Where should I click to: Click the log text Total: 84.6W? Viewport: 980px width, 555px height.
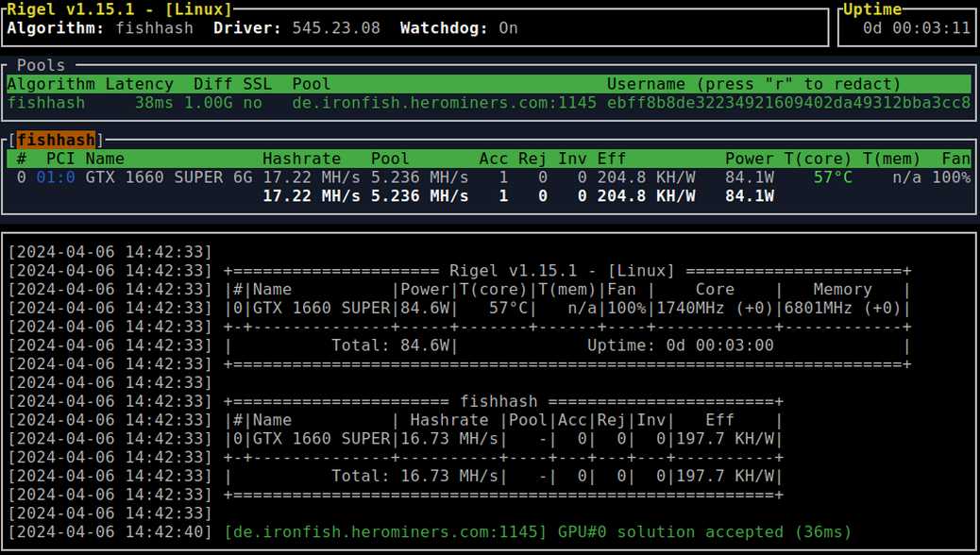point(390,345)
